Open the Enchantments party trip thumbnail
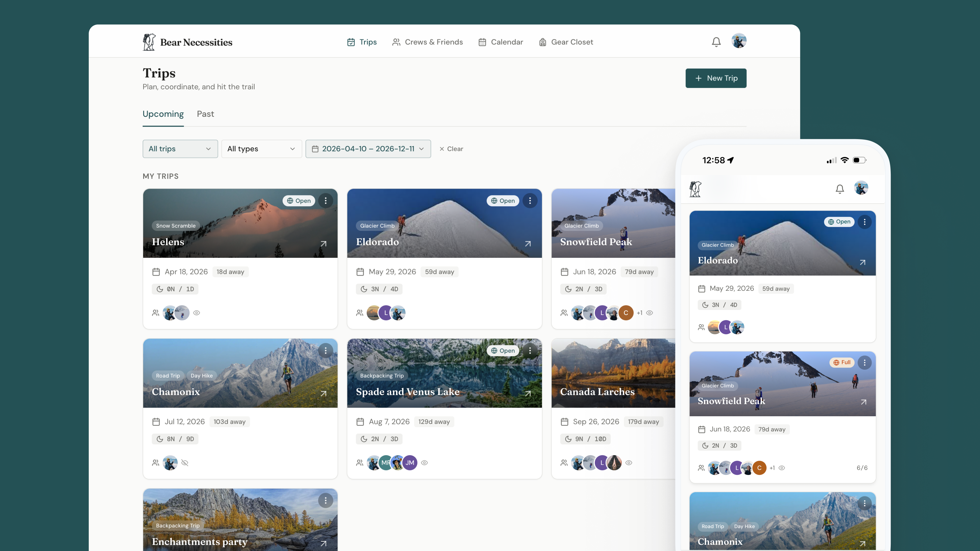Viewport: 980px width, 551px height. (x=240, y=520)
